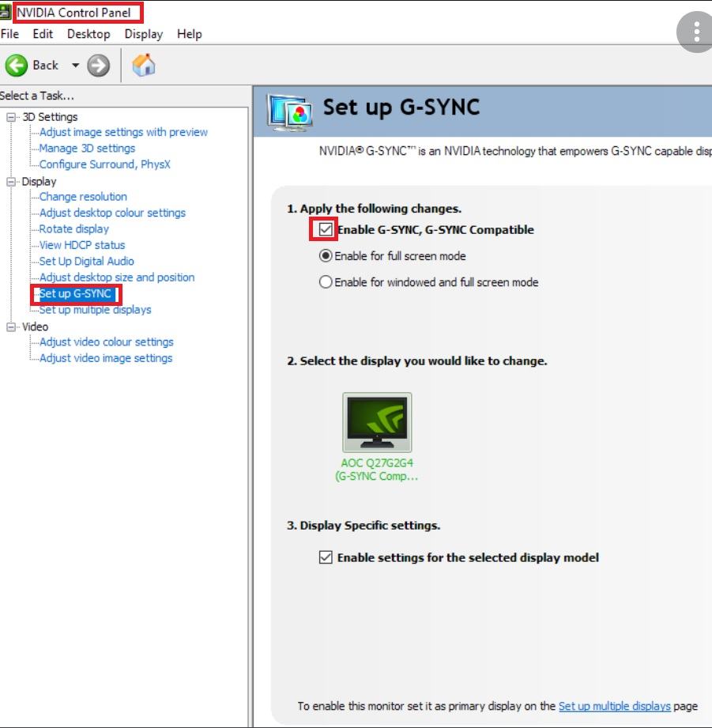Open the Help menu
Screen dimensions: 712x728
[190, 34]
